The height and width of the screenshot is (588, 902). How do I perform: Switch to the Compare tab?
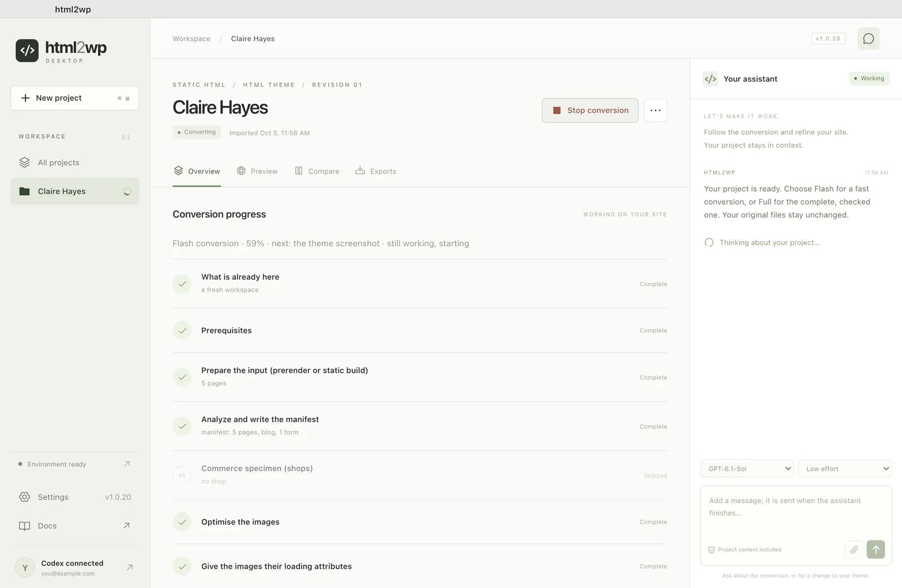pos(317,171)
